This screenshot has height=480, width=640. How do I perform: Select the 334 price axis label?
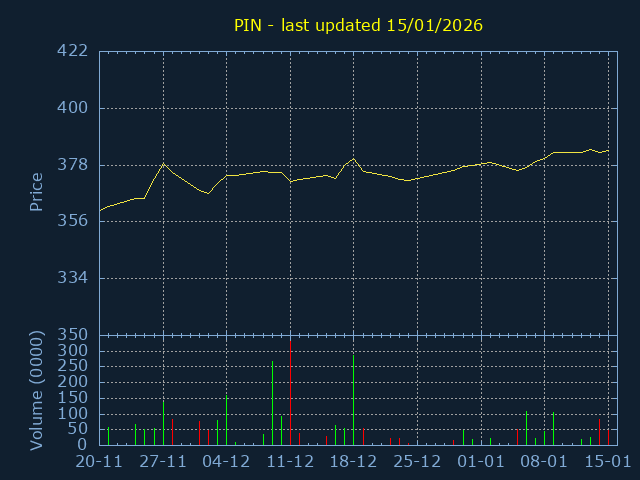(72, 278)
